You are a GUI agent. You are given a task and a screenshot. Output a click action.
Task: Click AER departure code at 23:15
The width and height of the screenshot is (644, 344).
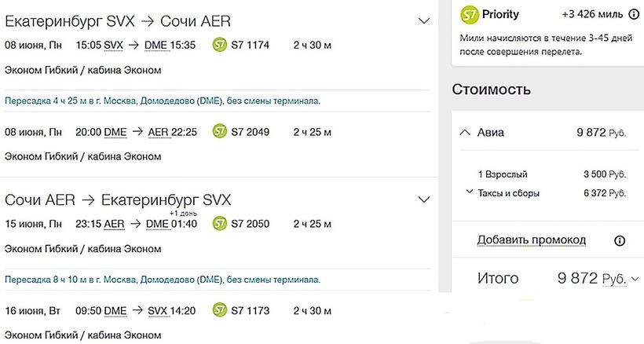point(114,224)
